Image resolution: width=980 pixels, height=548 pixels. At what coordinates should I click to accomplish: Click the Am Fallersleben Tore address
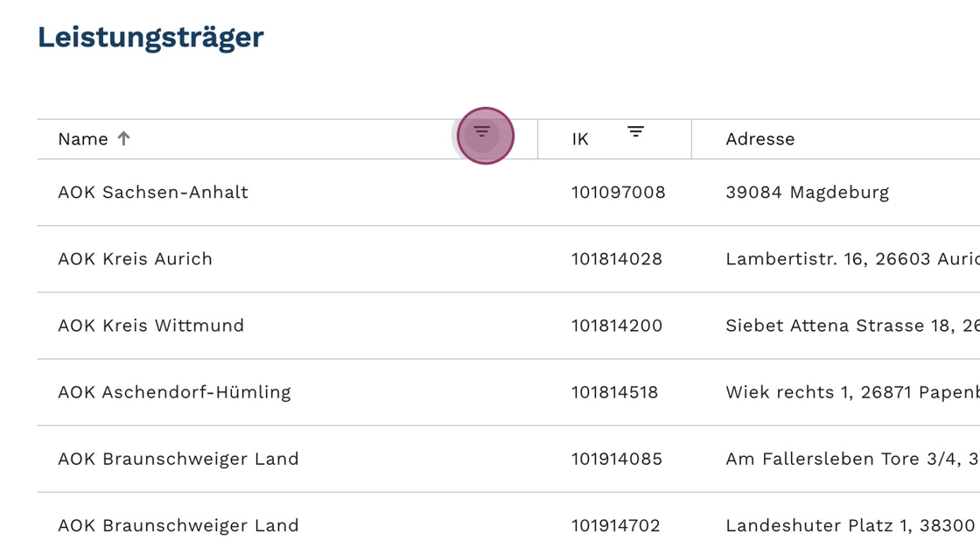tap(850, 459)
